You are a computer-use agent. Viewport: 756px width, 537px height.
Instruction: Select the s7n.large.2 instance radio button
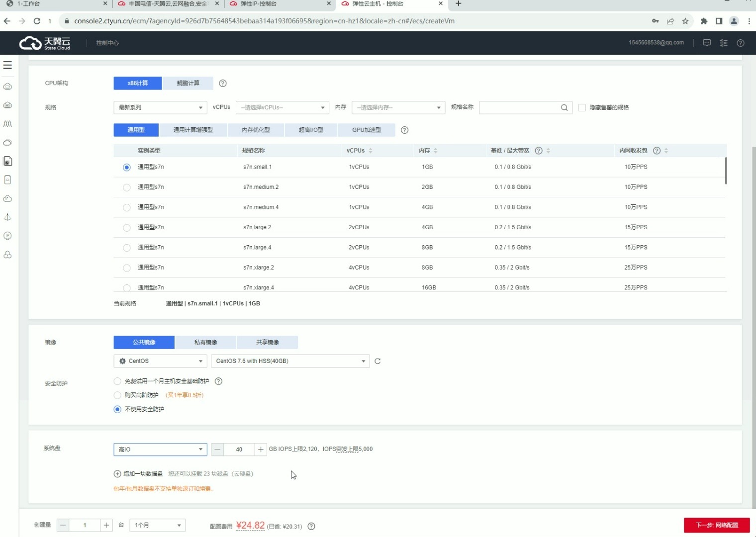tap(127, 228)
